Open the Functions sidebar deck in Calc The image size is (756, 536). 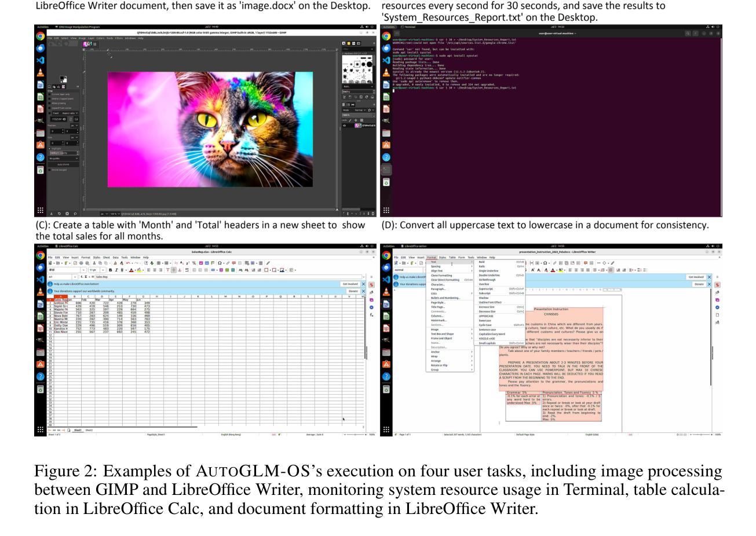point(371,315)
